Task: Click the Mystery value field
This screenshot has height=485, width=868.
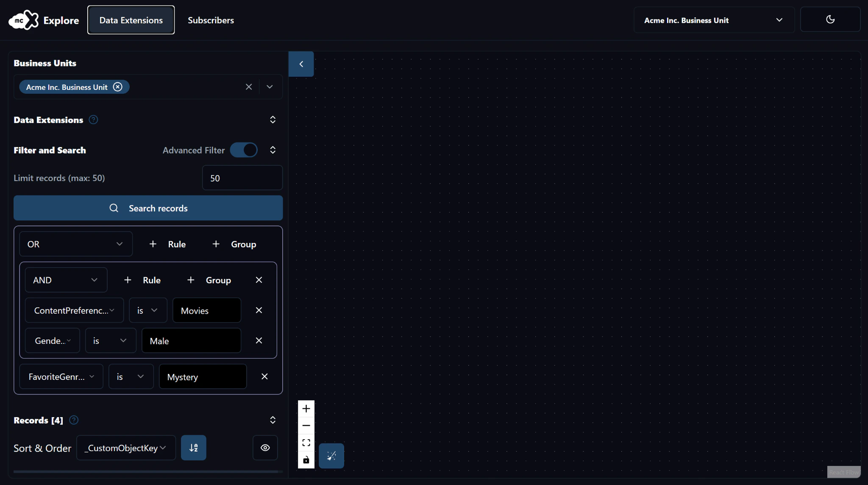Action: [203, 377]
